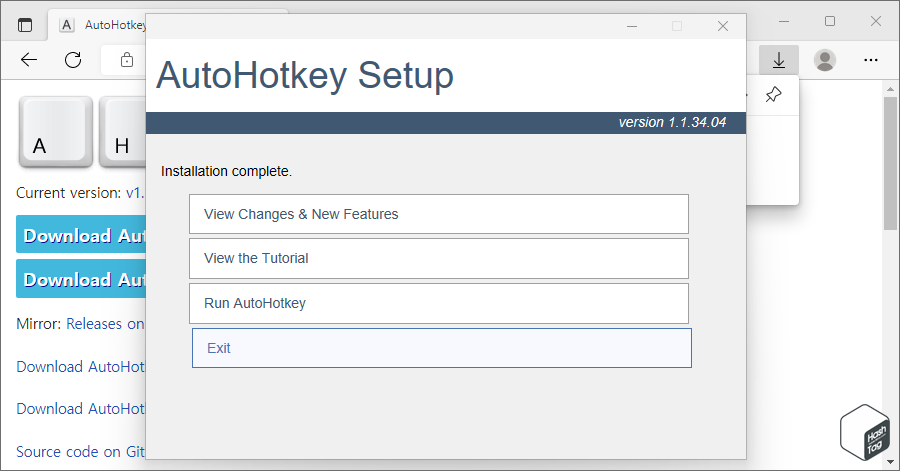The width and height of the screenshot is (900, 471).
Task: Select the AutoHotkey browser tab
Action: click(x=103, y=25)
